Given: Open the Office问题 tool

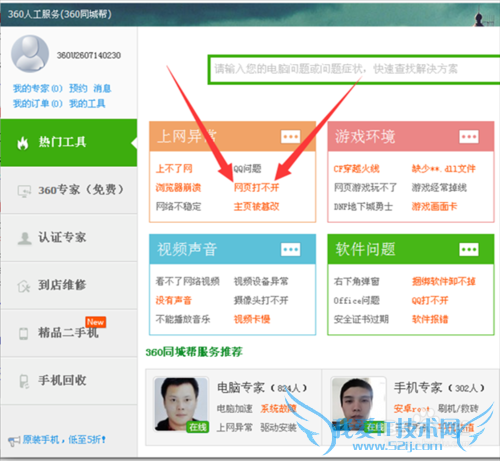Looking at the screenshot, I should click(357, 300).
